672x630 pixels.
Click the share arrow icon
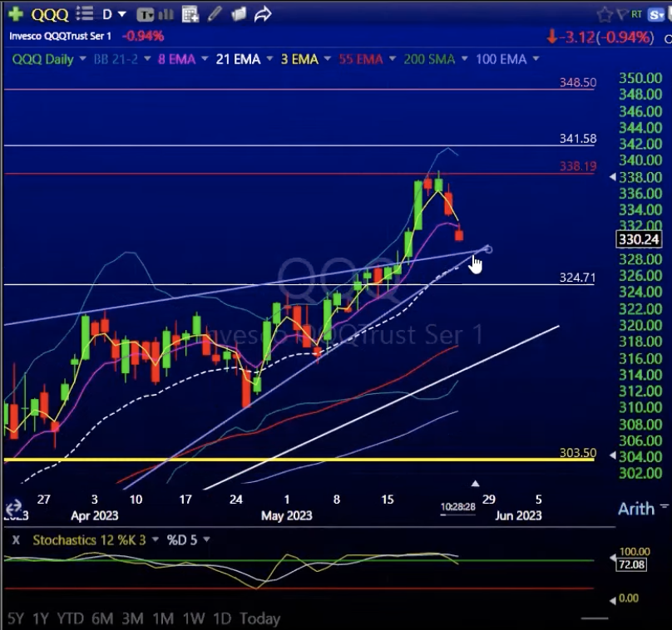coord(262,14)
